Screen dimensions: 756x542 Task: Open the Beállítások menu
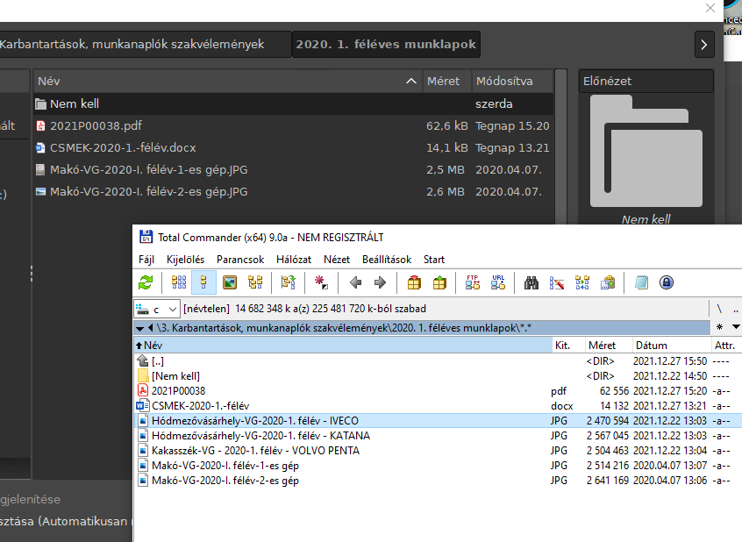point(387,260)
